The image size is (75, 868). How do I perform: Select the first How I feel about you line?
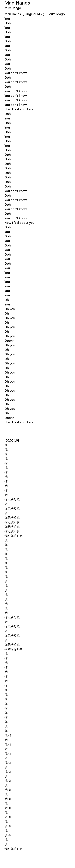19,109
